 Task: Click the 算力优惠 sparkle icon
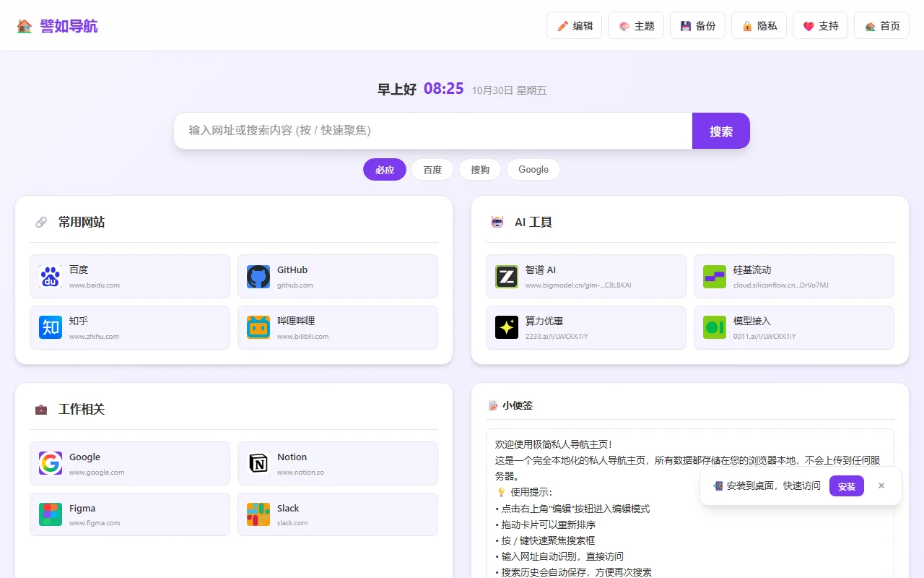point(507,327)
